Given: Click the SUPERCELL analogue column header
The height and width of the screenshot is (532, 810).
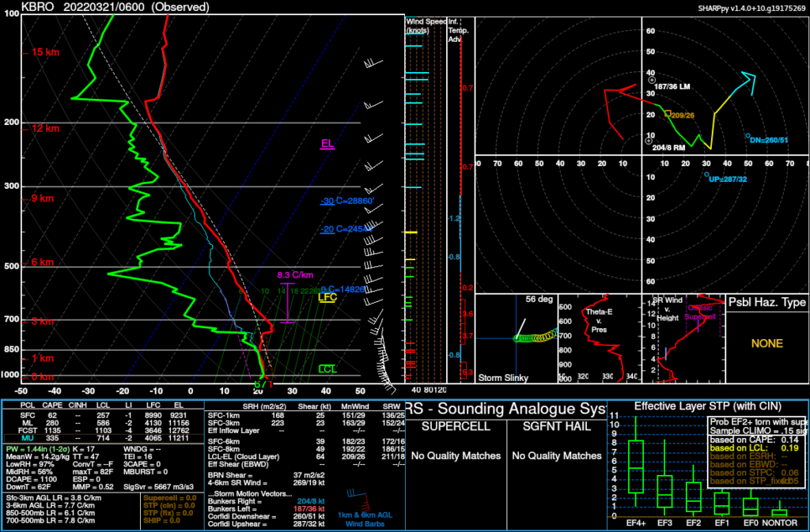Looking at the screenshot, I should coord(449,427).
